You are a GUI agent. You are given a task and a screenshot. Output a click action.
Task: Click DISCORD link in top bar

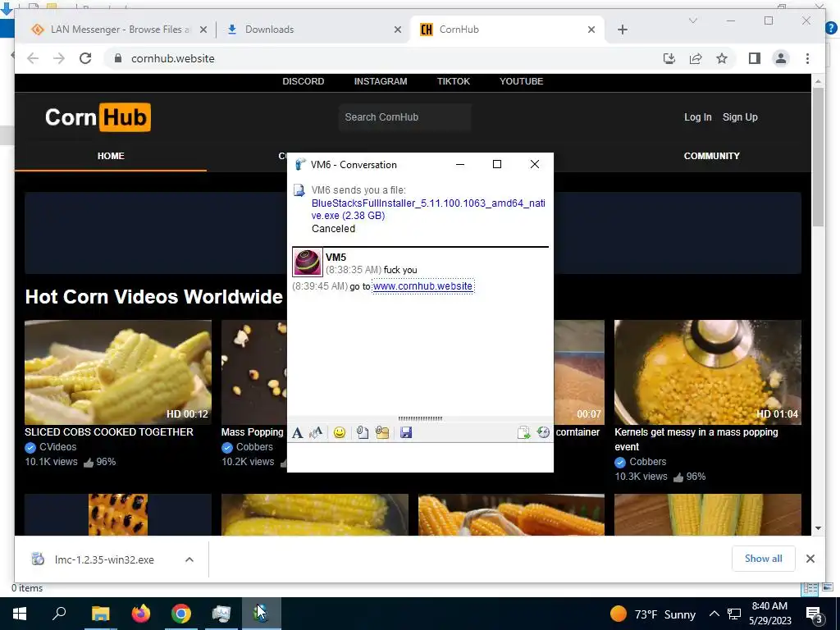pos(304,81)
